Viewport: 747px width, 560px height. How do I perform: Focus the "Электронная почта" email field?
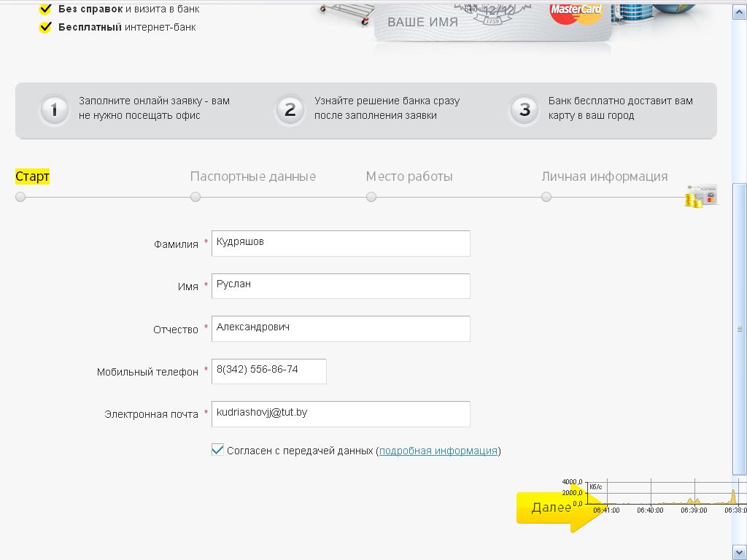tap(341, 413)
